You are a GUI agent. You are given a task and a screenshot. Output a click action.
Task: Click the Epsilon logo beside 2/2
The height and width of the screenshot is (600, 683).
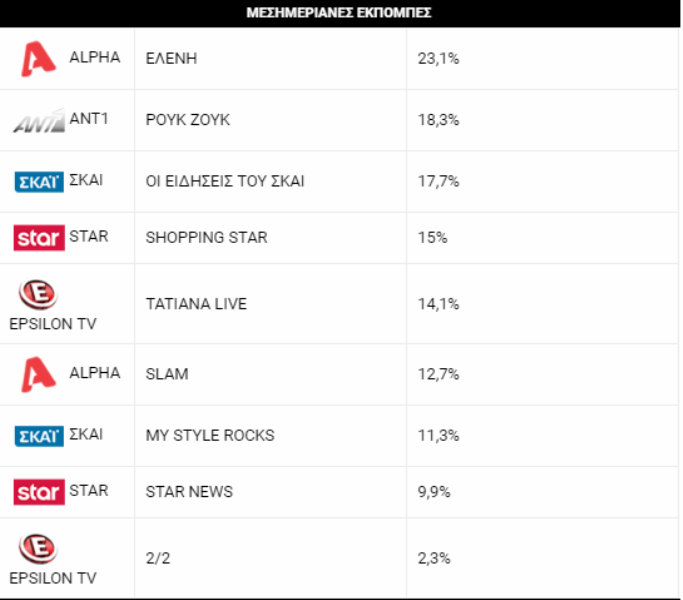tap(38, 549)
